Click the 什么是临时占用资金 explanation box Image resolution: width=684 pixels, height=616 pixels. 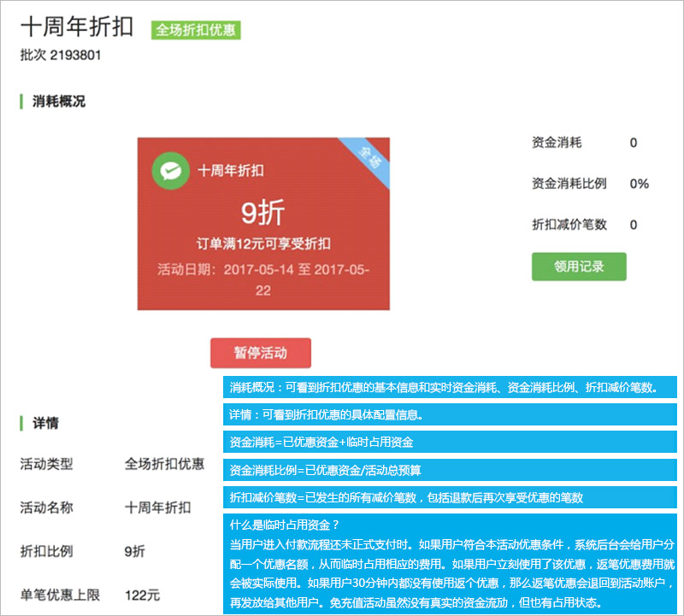point(450,564)
